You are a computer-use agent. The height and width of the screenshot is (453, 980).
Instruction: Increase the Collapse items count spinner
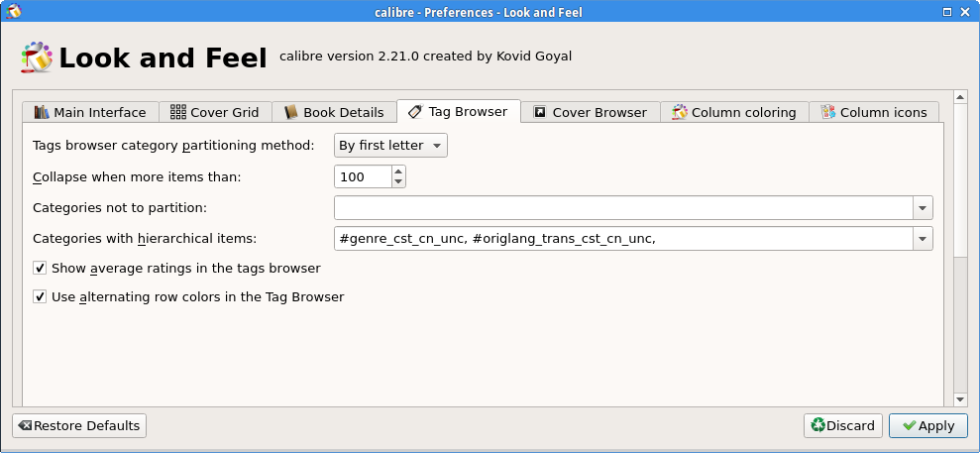tap(398, 171)
